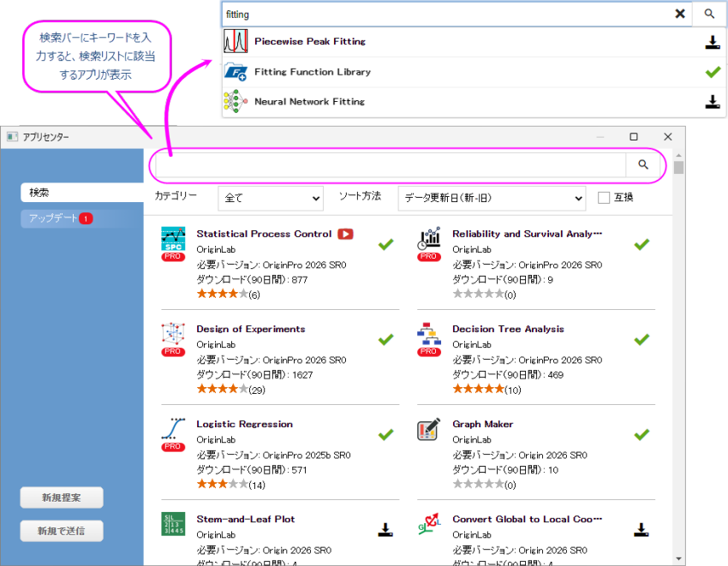Toggle the 互換 compatibility checkbox

(604, 198)
